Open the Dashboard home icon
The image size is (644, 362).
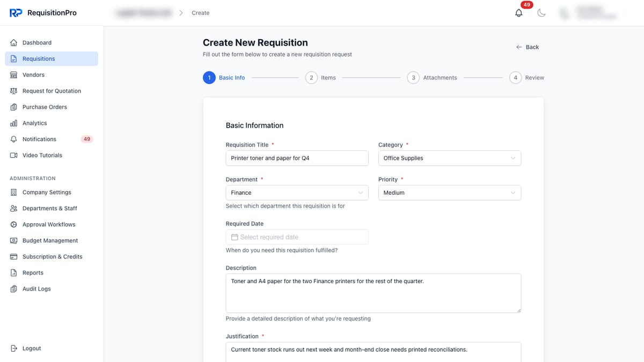(14, 43)
